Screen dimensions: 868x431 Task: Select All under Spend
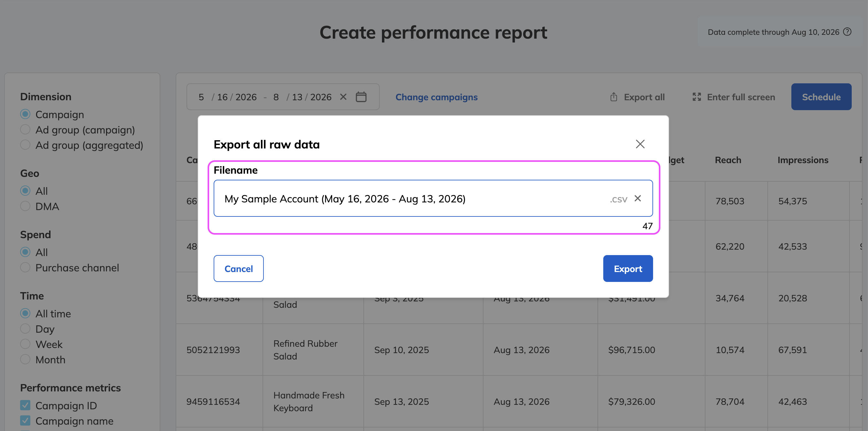pos(25,252)
